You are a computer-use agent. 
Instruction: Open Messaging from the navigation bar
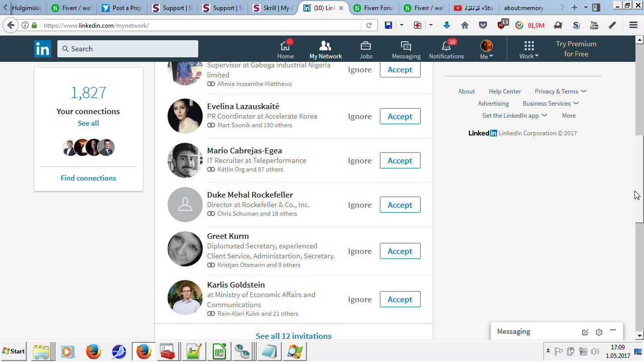[x=406, y=49]
